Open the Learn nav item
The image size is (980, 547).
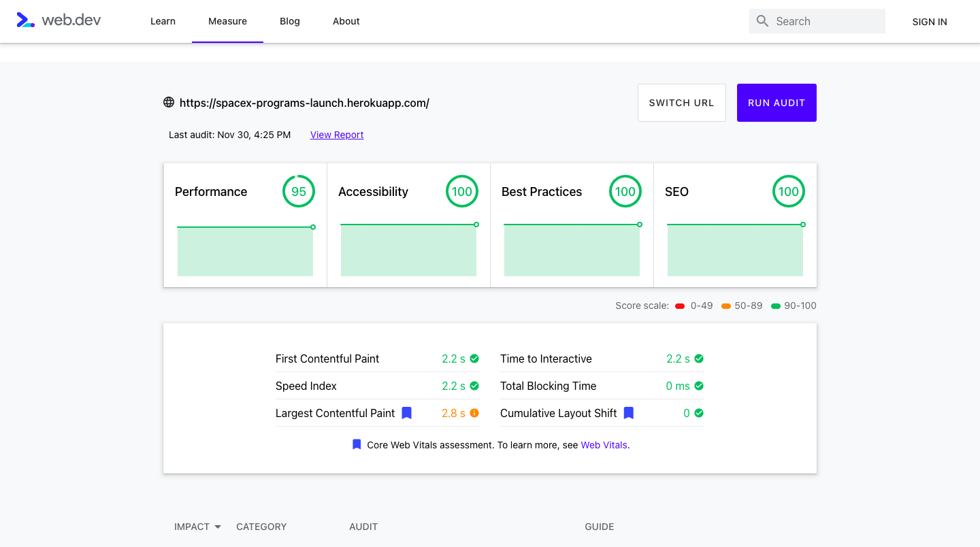click(163, 21)
